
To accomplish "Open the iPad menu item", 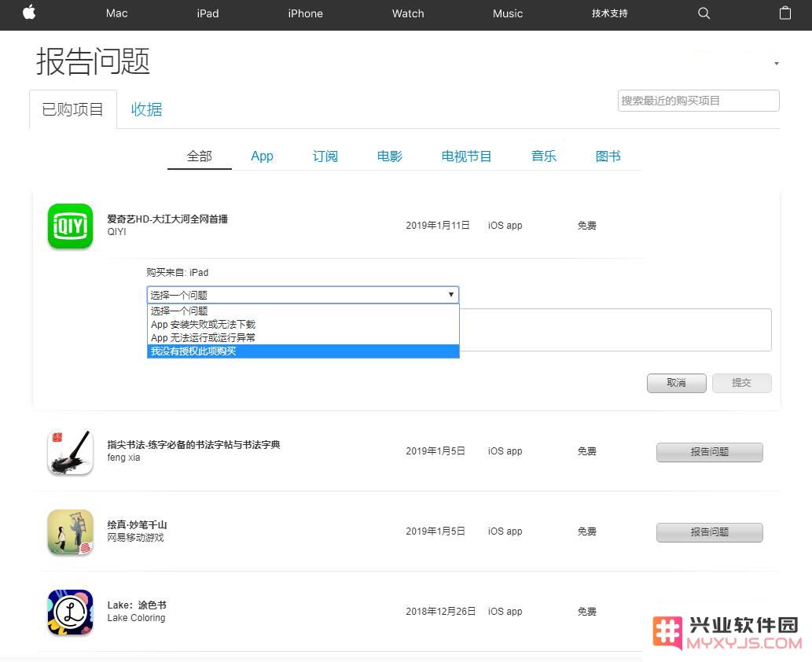I will 208,13.
